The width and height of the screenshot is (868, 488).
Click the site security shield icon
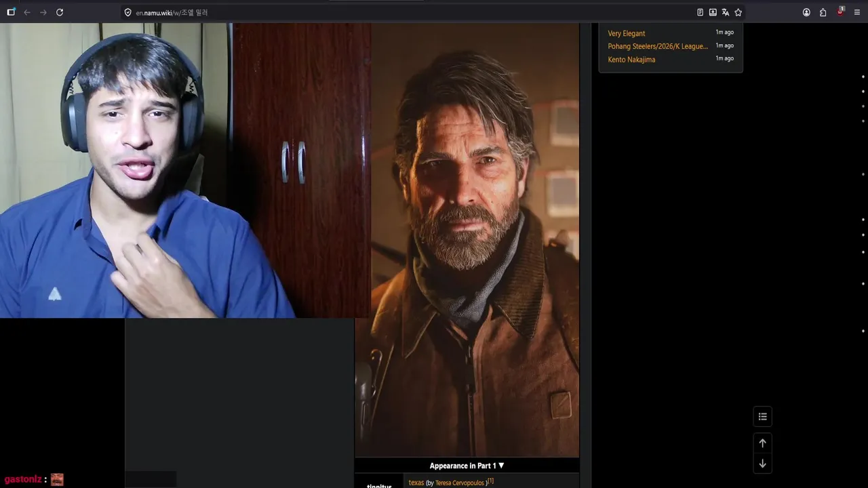click(127, 12)
